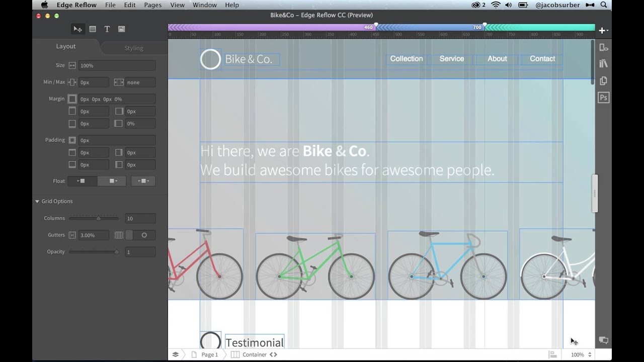
Task: Open the Library panel icon
Action: point(604,64)
